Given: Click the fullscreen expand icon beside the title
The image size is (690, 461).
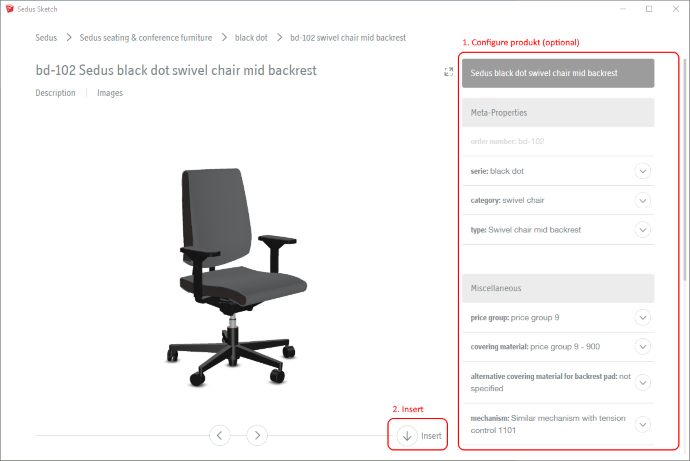Looking at the screenshot, I should pyautogui.click(x=448, y=72).
